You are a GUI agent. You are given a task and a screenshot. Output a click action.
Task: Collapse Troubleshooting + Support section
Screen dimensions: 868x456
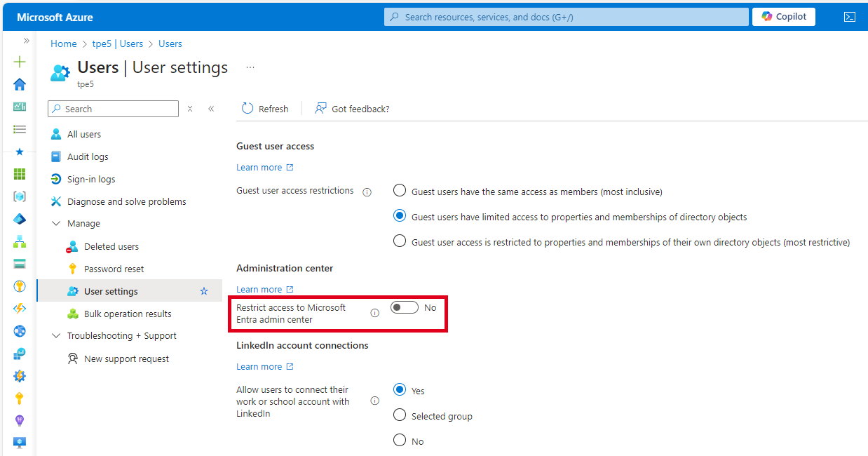[x=57, y=336]
